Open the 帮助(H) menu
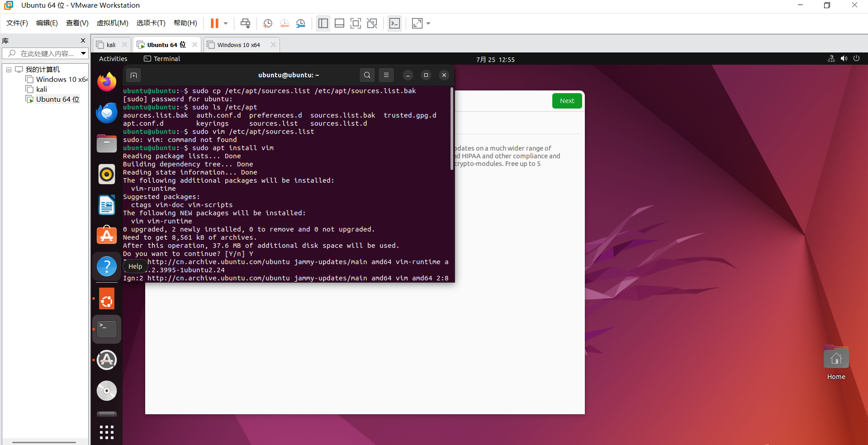Screen dimensions: 868x445 185,23
